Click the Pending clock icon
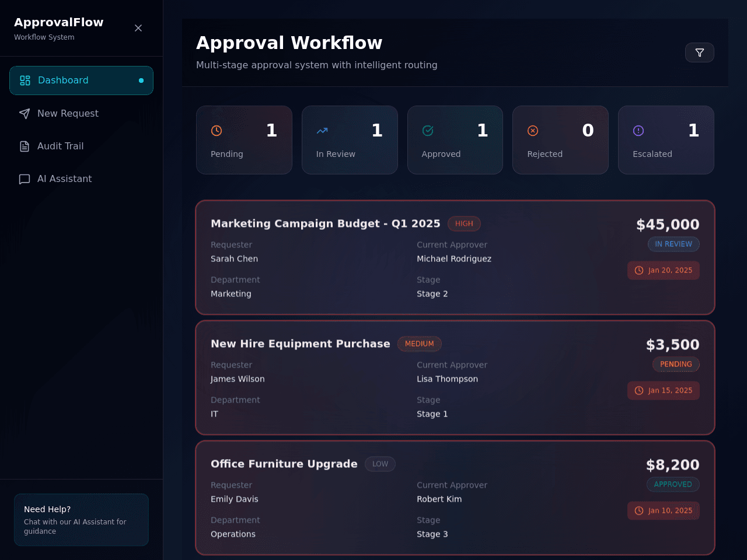747x560 pixels. pyautogui.click(x=217, y=131)
